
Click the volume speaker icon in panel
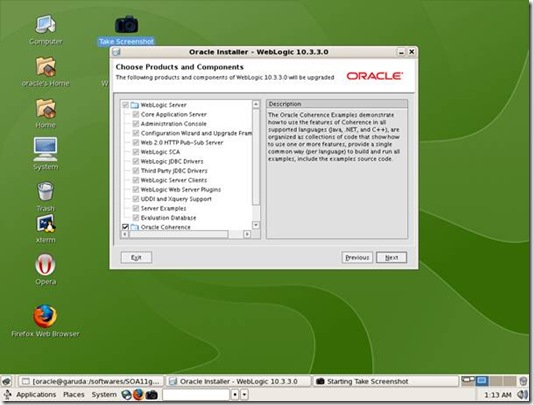(522, 394)
